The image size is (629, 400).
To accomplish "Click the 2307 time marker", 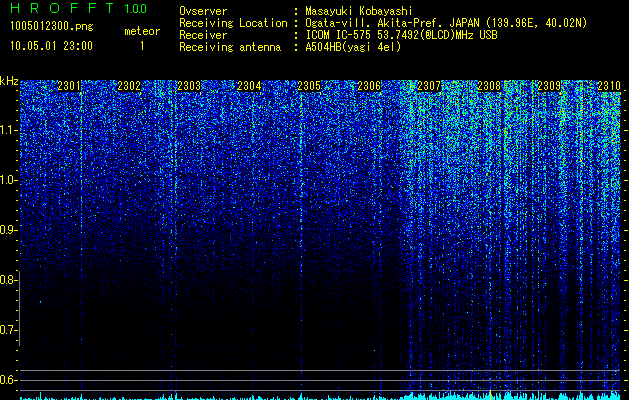I will point(429,86).
